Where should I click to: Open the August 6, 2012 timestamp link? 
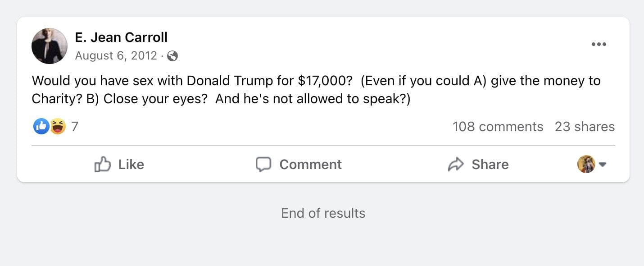[116, 56]
